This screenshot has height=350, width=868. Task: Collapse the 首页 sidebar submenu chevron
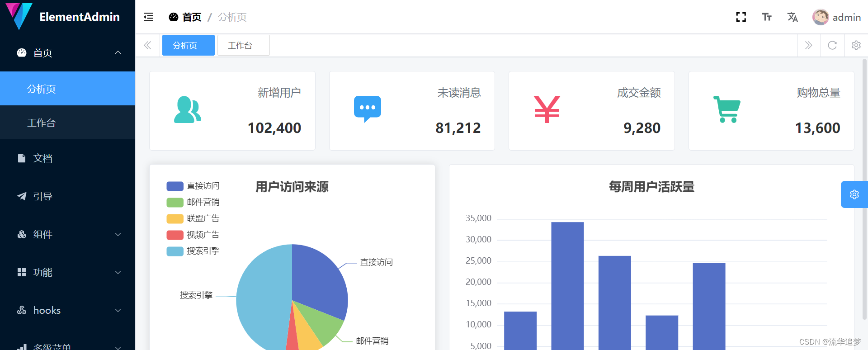(118, 52)
